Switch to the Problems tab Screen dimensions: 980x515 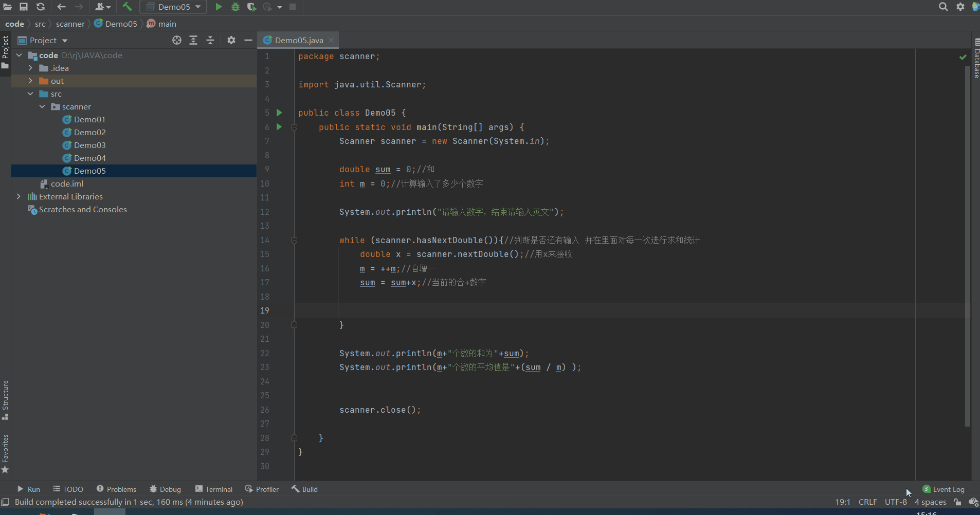[116, 489]
